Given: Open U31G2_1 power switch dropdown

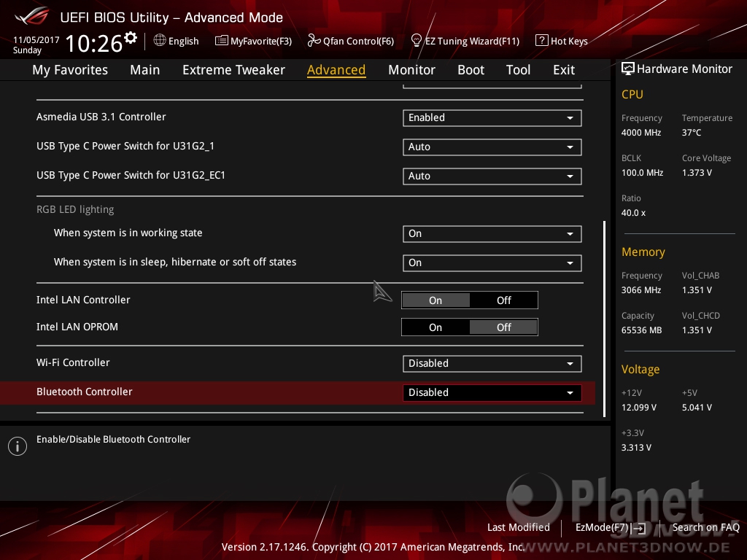Looking at the screenshot, I should (492, 147).
